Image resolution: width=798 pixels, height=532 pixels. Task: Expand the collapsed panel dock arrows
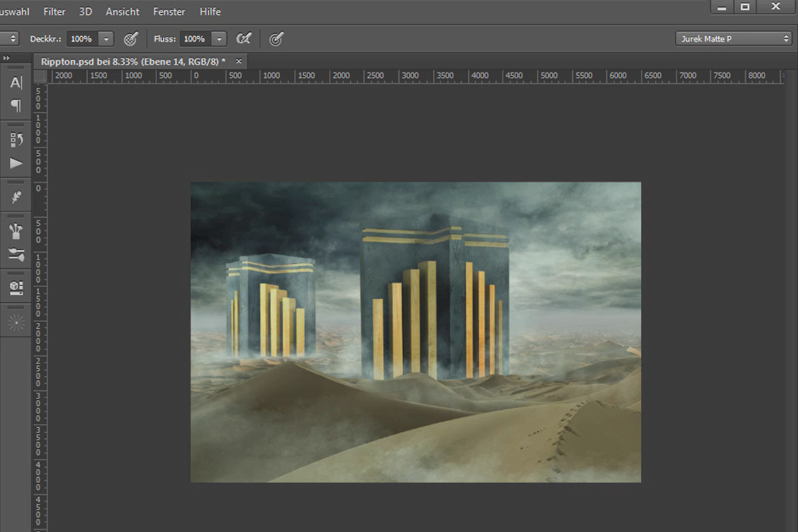pos(6,58)
